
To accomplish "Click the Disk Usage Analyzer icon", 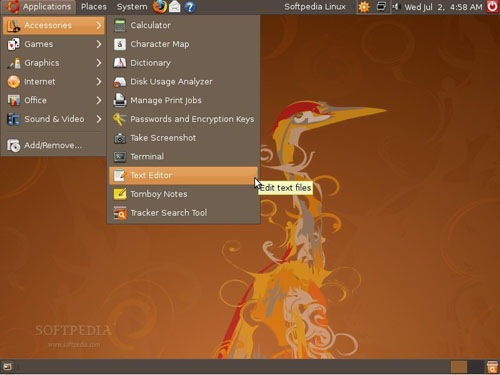I will (x=120, y=82).
